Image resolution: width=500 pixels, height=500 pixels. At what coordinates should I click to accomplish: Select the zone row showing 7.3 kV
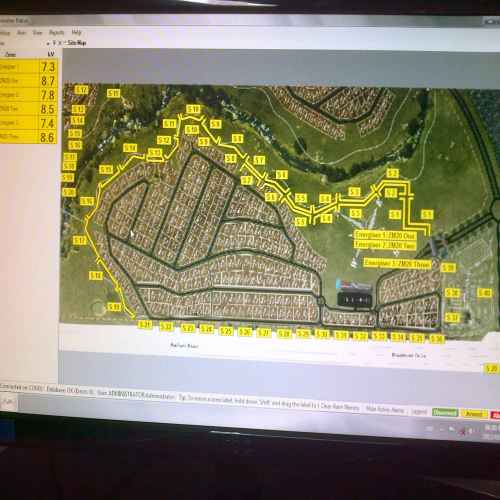(x=29, y=67)
